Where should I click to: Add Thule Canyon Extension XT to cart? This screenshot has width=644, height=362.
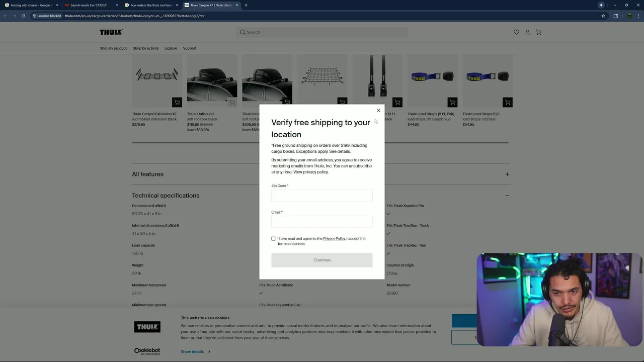(177, 103)
